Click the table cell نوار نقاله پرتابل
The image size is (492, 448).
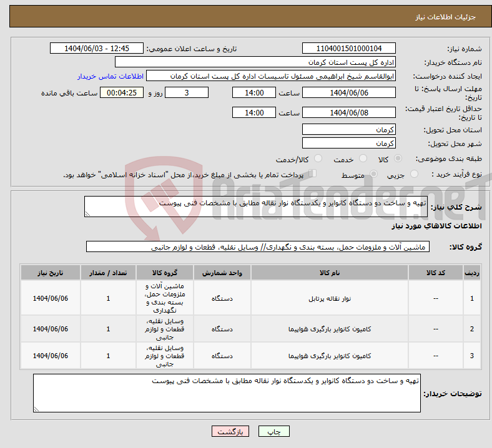(330, 298)
